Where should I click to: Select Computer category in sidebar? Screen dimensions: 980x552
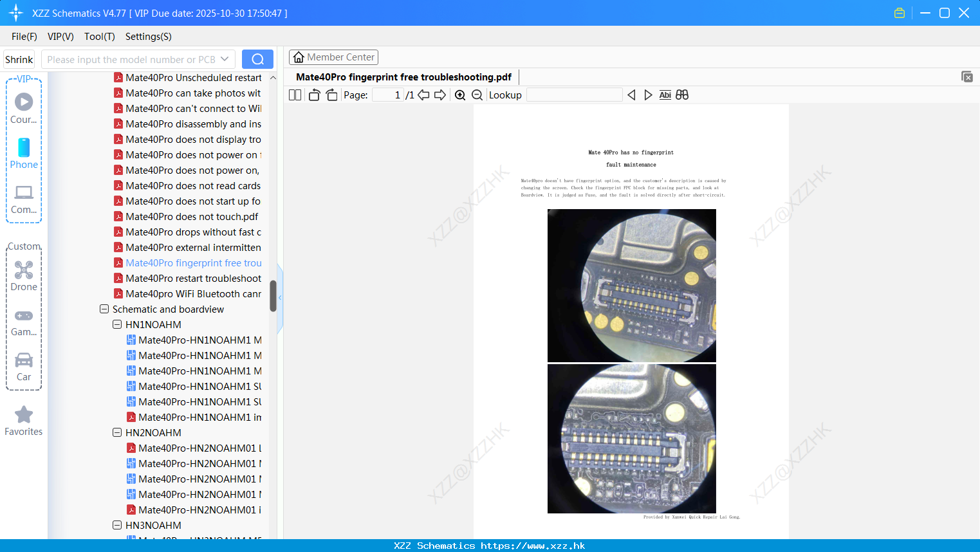tap(24, 199)
